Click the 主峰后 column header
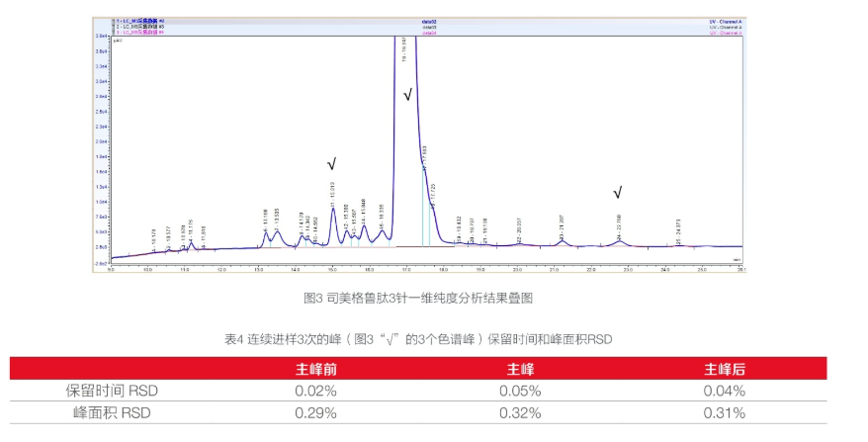This screenshot has height=442, width=868. point(725,369)
